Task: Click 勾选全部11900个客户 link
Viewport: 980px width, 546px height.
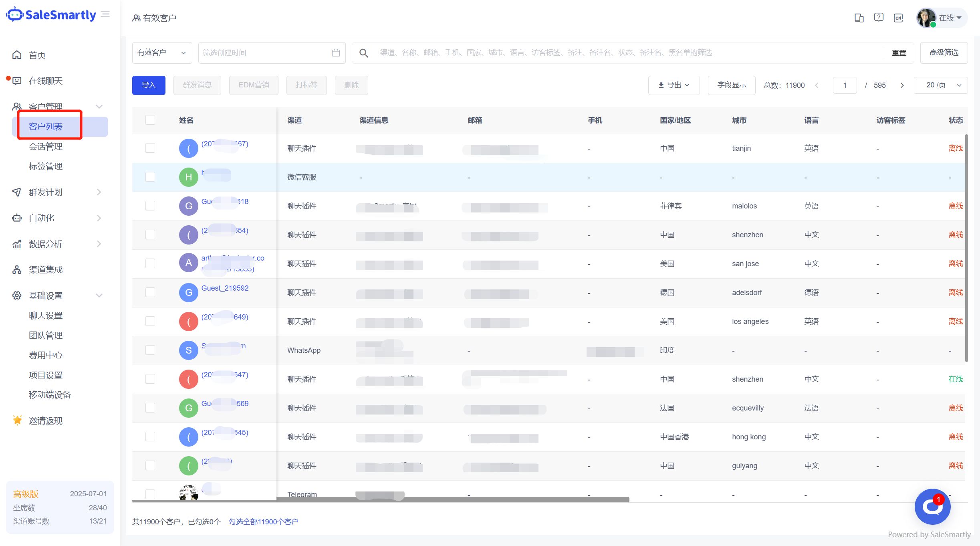Action: point(263,522)
